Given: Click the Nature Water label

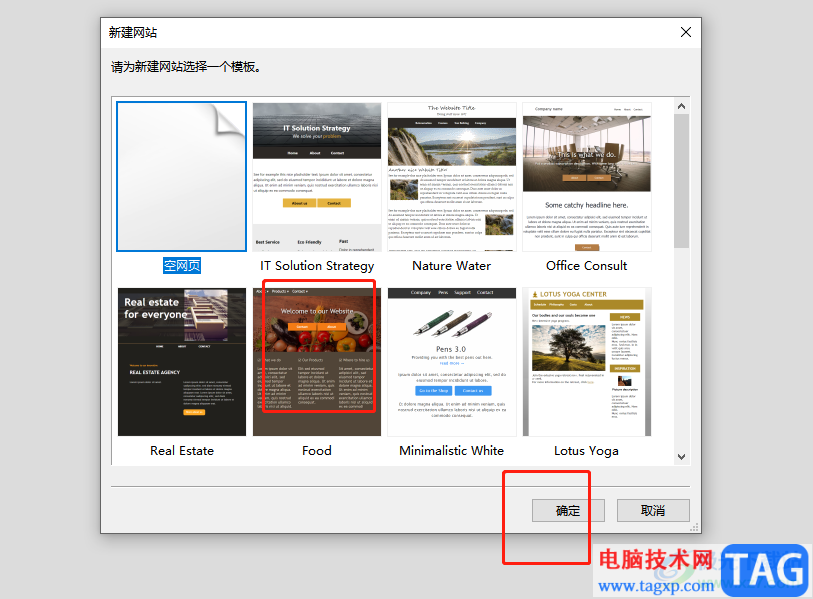Looking at the screenshot, I should (452, 266).
